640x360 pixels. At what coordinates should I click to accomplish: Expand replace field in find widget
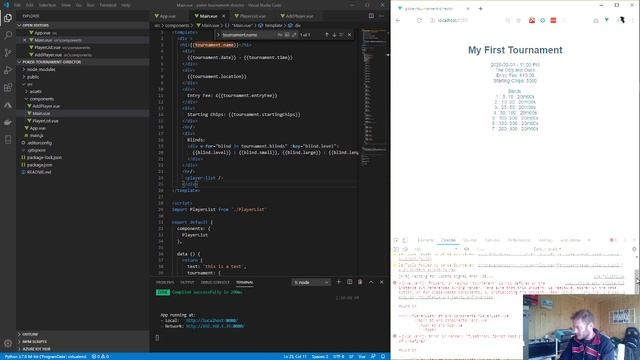(x=218, y=35)
